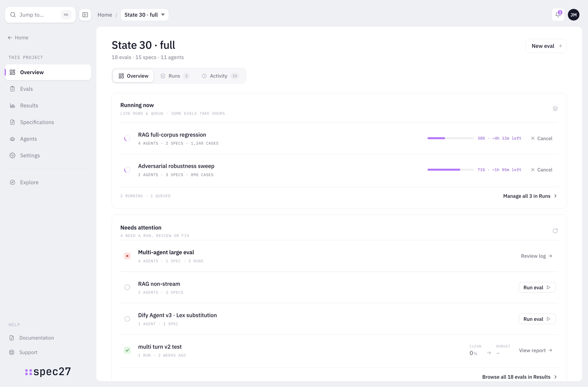Open Documentation help link

[x=32, y=338]
